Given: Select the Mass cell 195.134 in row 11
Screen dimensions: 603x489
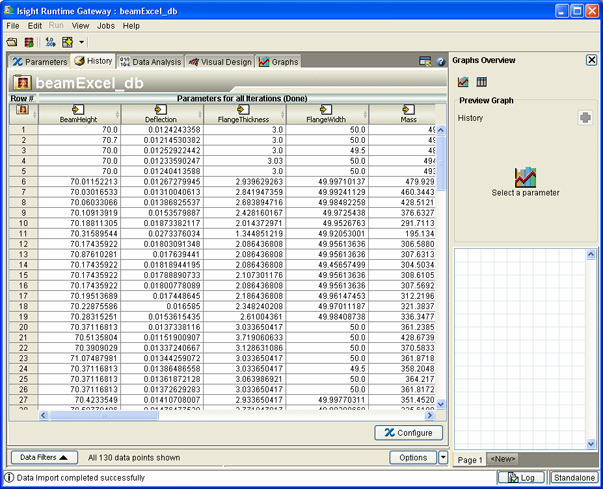Looking at the screenshot, I should pos(402,233).
